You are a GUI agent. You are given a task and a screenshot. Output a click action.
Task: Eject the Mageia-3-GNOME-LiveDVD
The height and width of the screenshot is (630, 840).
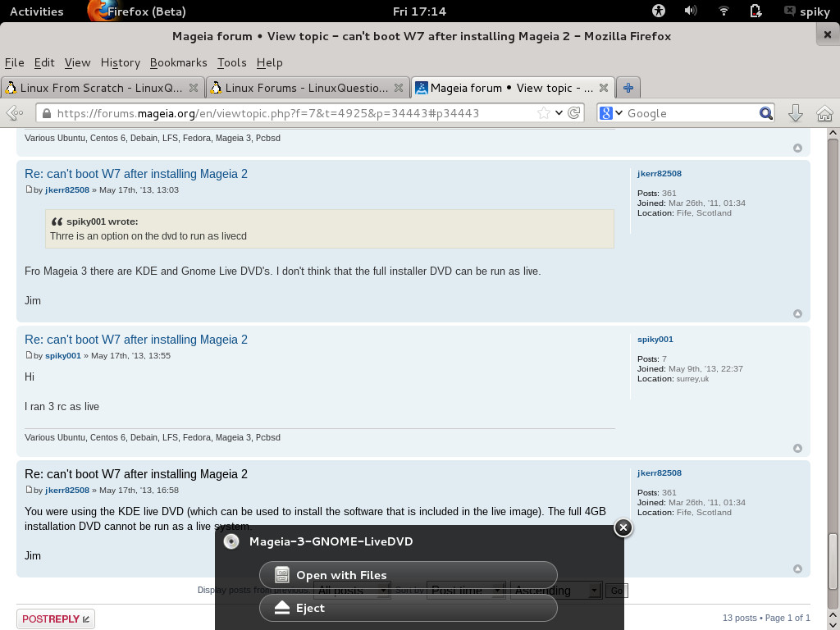pyautogui.click(x=409, y=608)
